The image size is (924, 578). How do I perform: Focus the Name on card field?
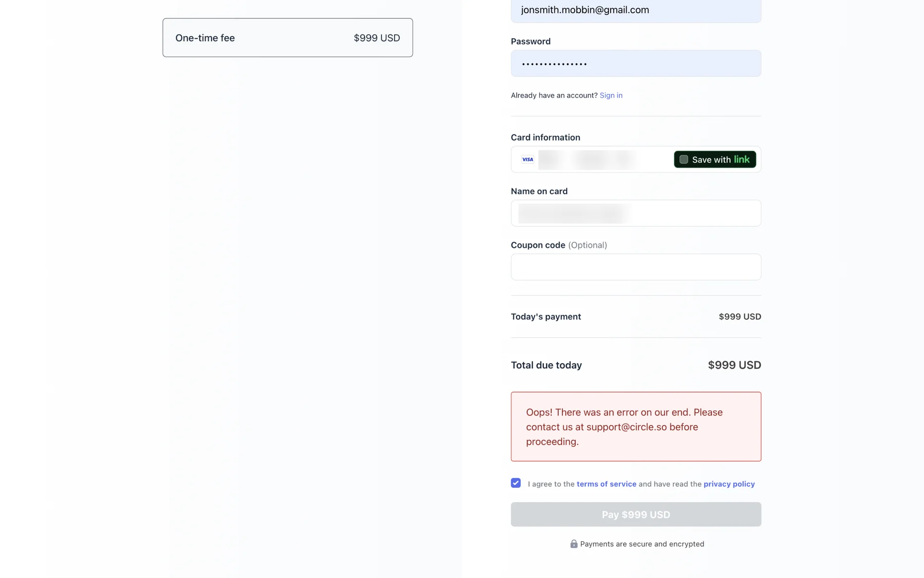coord(635,213)
